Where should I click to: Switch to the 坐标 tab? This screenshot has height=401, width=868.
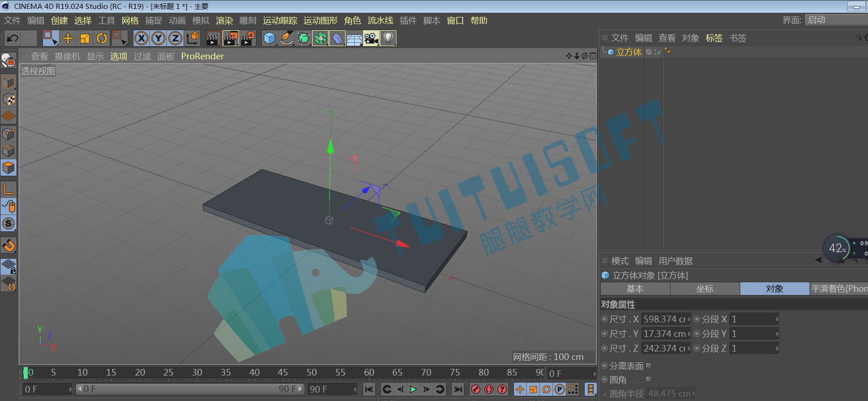[705, 289]
